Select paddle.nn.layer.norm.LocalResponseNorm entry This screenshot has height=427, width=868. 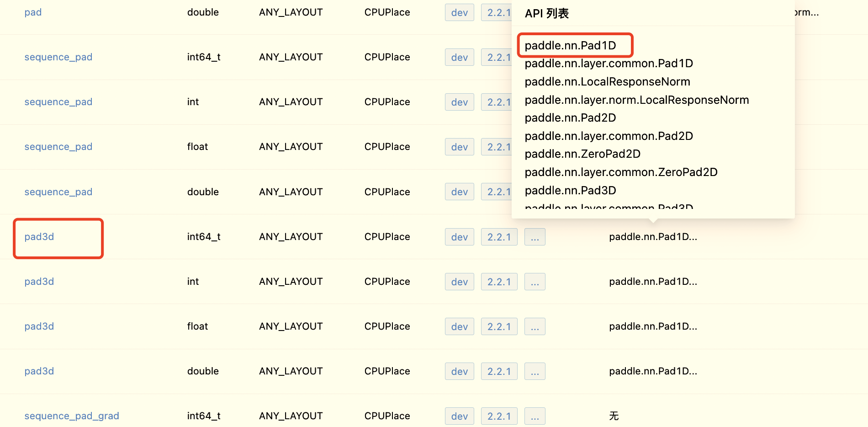(637, 100)
